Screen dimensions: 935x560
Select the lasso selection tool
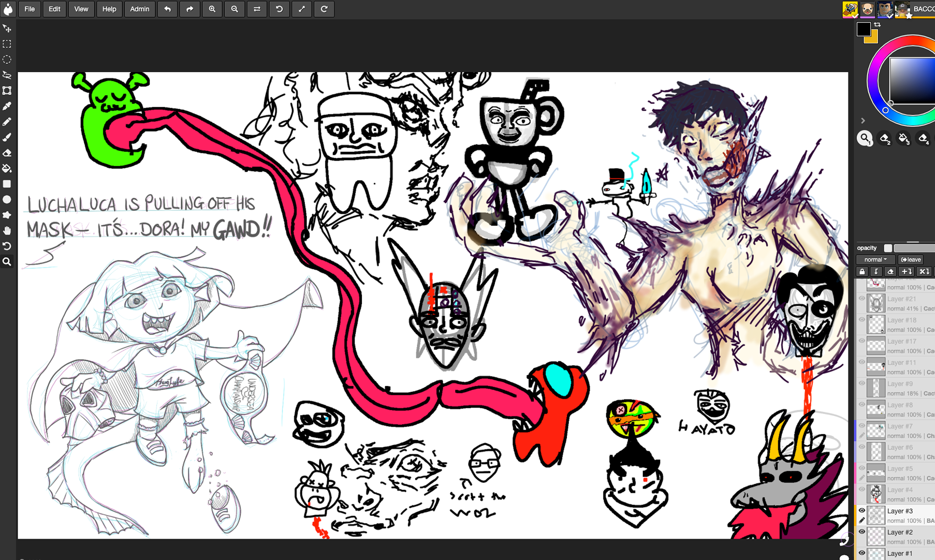[x=7, y=75]
